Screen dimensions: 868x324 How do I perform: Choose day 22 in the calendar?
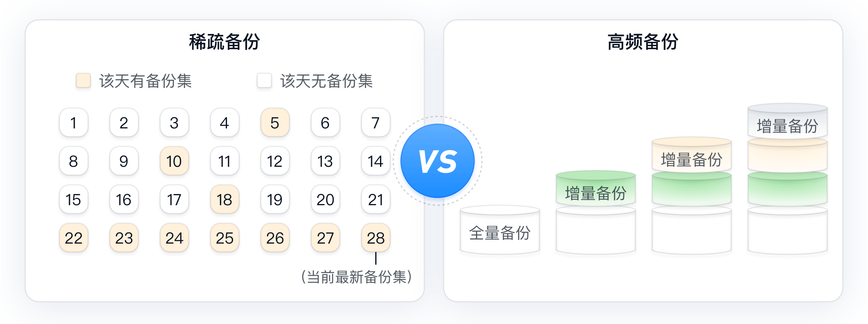(x=74, y=238)
